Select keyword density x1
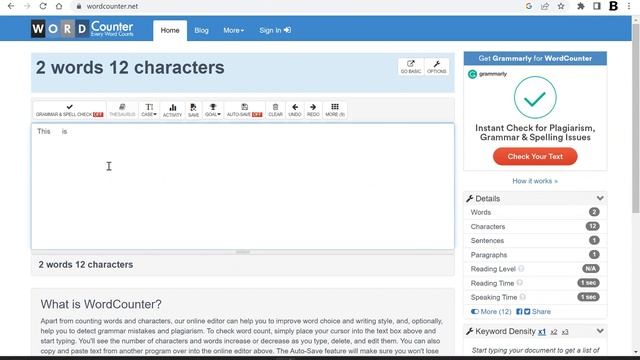Image resolution: width=640 pixels, height=360 pixels. click(x=542, y=332)
